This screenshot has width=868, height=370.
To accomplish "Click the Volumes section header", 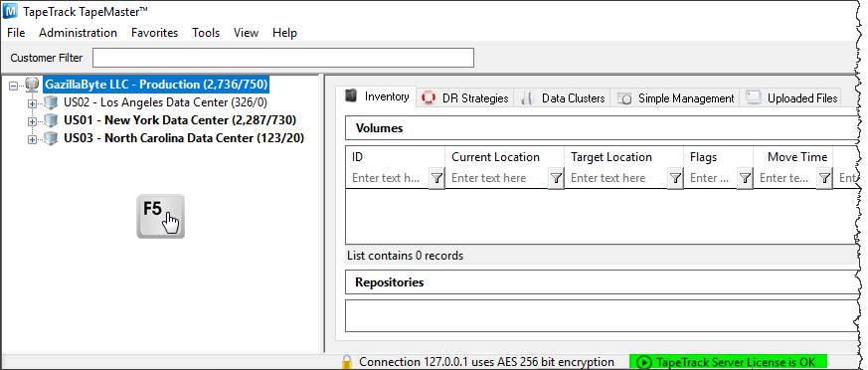I will click(602, 128).
